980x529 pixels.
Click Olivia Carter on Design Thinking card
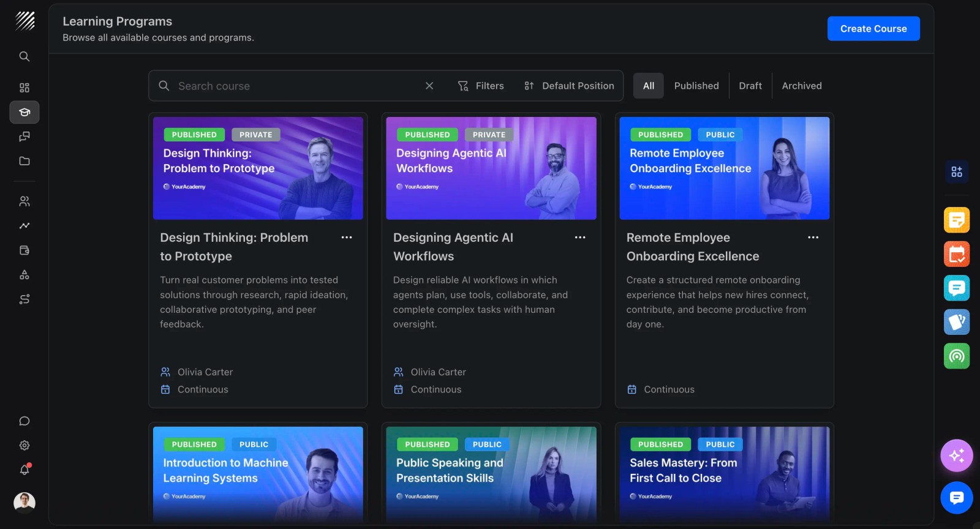(205, 372)
